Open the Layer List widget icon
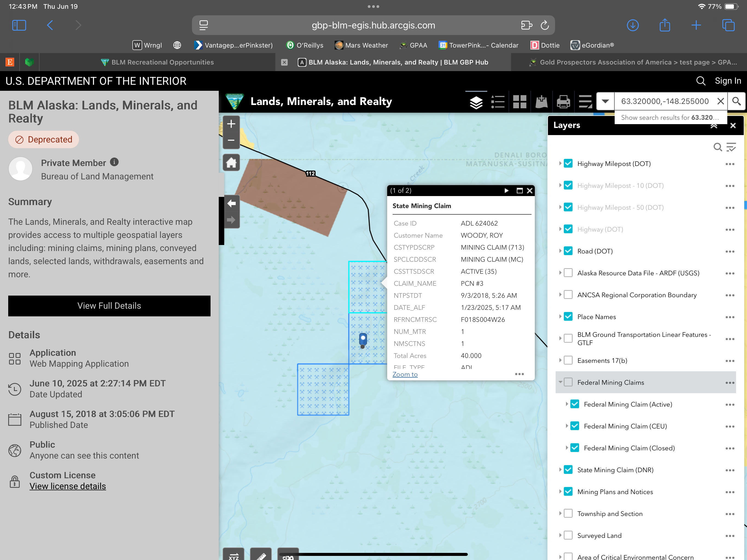 tap(476, 102)
